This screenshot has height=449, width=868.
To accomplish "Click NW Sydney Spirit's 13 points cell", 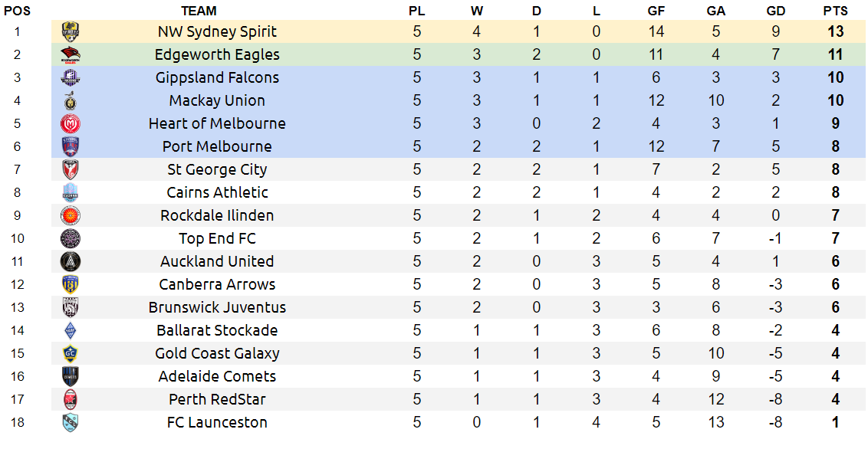I will (835, 31).
